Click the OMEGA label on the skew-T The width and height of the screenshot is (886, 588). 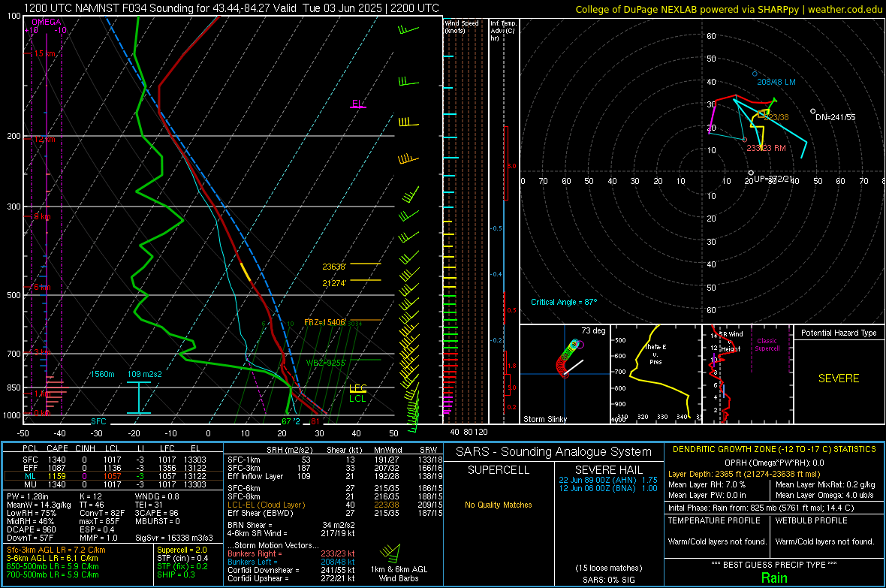(47, 22)
